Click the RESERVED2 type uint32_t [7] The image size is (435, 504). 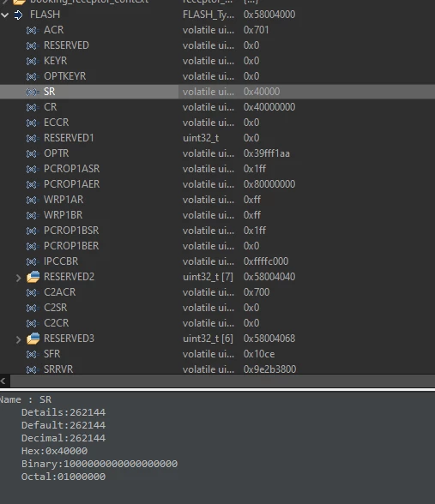(x=208, y=277)
